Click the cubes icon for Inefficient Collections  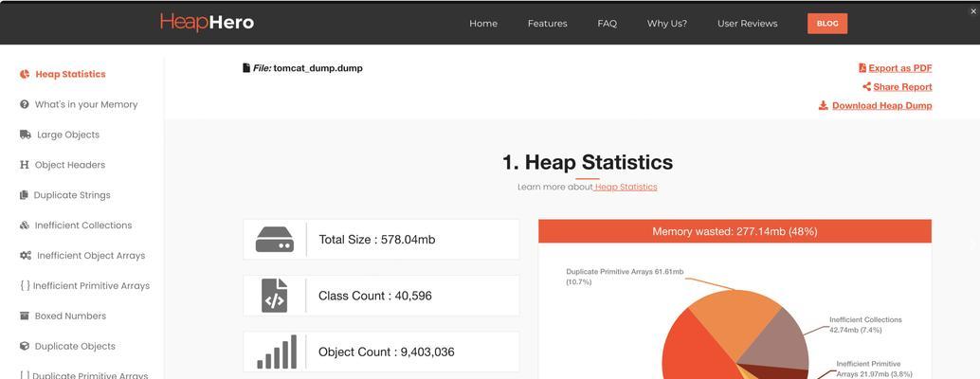tap(25, 225)
